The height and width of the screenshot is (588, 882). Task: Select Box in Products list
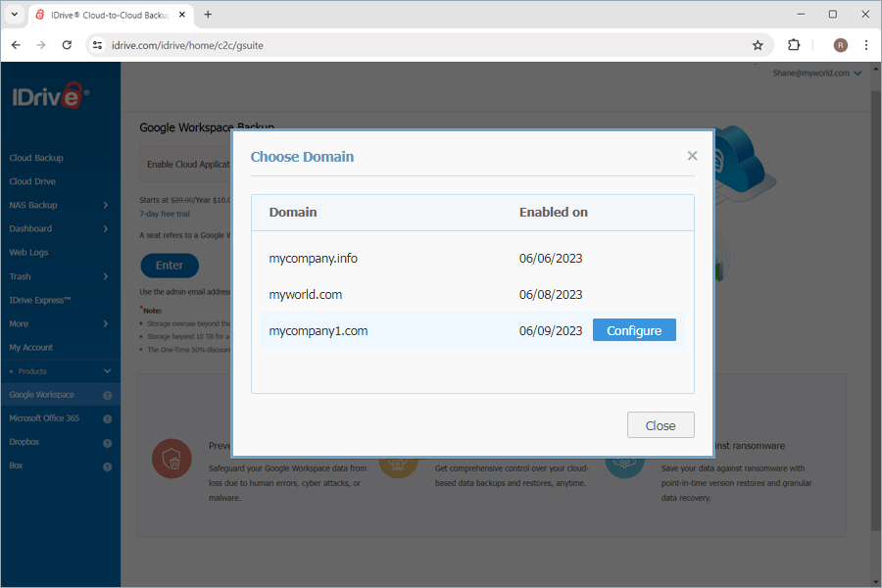coord(16,465)
